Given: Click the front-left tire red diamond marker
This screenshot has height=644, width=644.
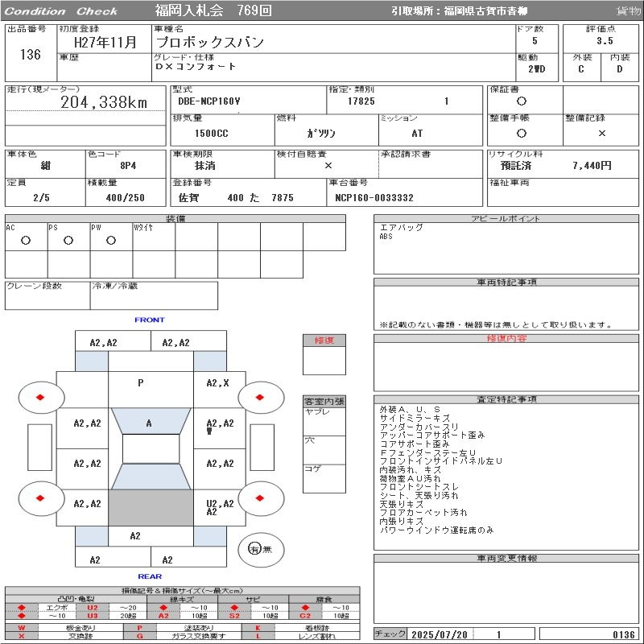Looking at the screenshot, I should [39, 397].
